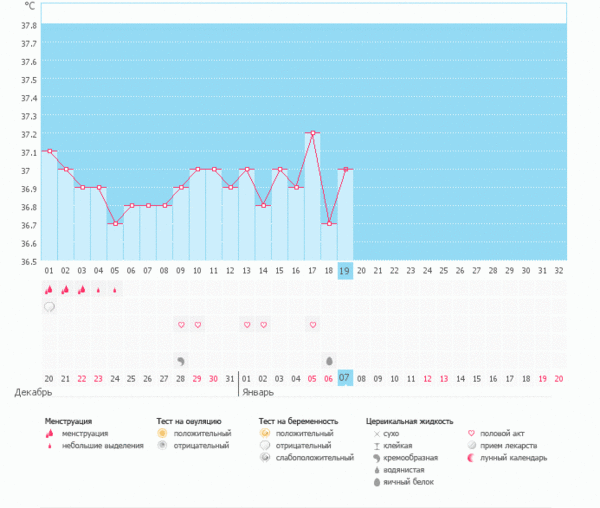This screenshot has height=508, width=600.
Task: Click the 'слабоположительный' pregnancy test legend label
Action: 317,458
